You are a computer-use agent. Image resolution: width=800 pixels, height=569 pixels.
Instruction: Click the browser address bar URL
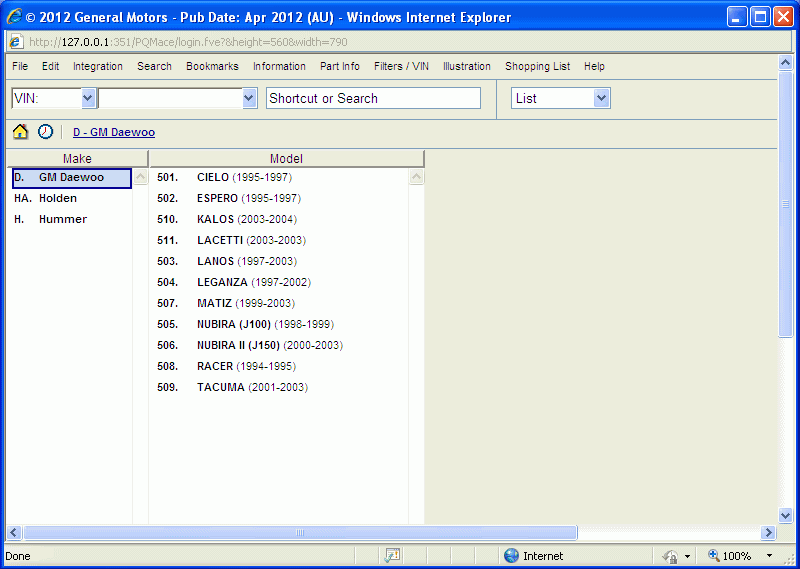coord(188,42)
